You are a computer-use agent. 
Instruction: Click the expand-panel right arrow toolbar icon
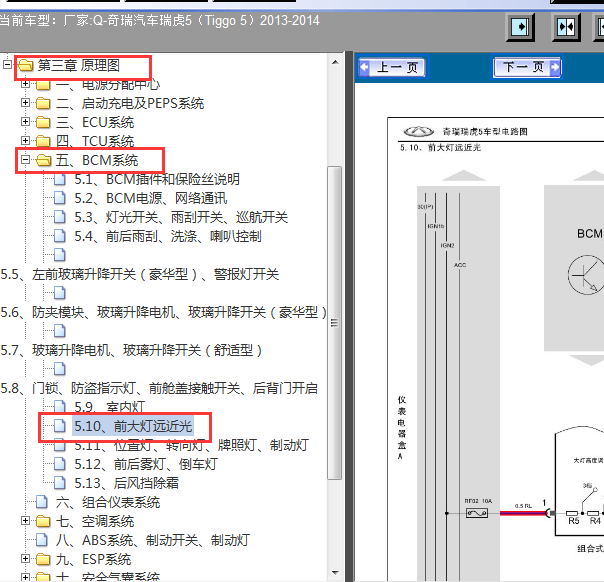pyautogui.click(x=520, y=27)
